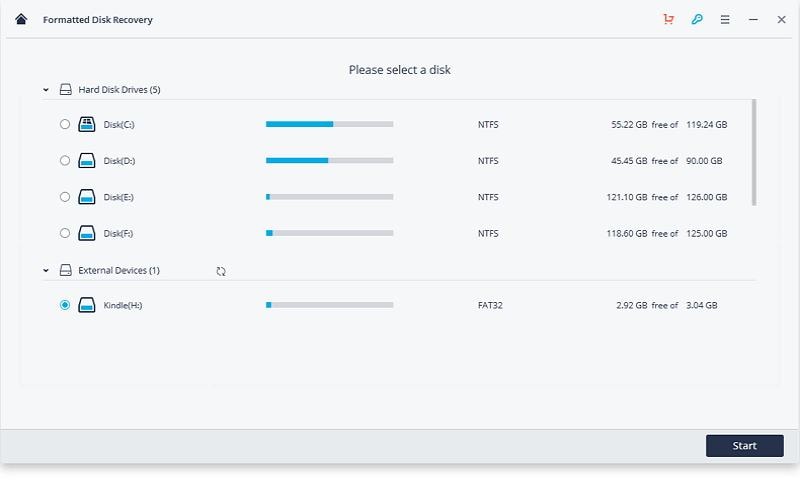Click the Disk(E:) drive icon

[x=87, y=197]
